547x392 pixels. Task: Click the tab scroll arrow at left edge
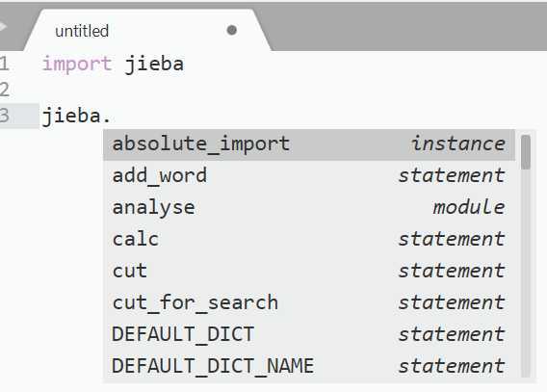pyautogui.click(x=3, y=27)
